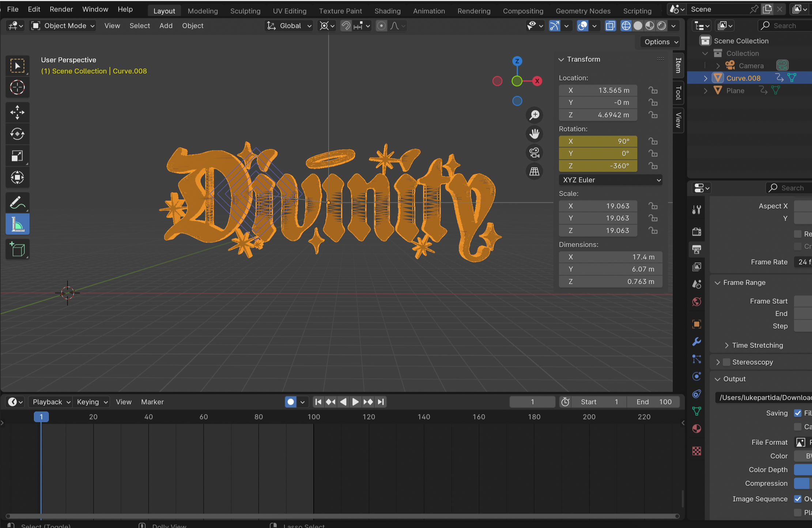Switch to the Geometry Nodes workspace tab
812x528 pixels.
[x=583, y=11]
